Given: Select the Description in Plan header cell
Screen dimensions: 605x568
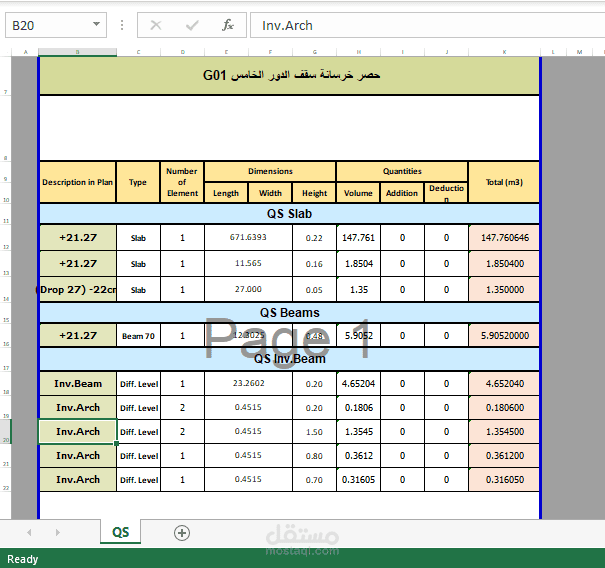Looking at the screenshot, I should [x=78, y=182].
